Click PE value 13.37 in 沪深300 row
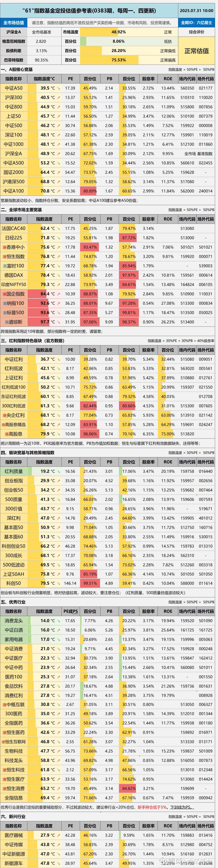218x868 pixels. [x=70, y=98]
